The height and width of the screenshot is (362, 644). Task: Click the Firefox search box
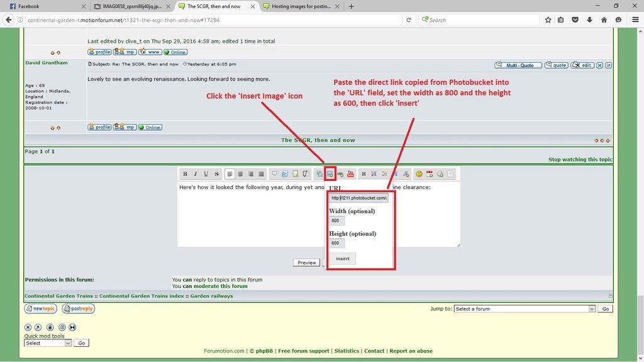point(479,19)
